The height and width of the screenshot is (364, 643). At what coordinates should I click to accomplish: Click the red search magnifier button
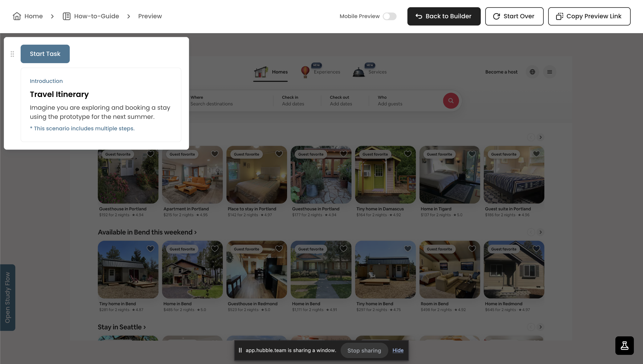coord(451,101)
